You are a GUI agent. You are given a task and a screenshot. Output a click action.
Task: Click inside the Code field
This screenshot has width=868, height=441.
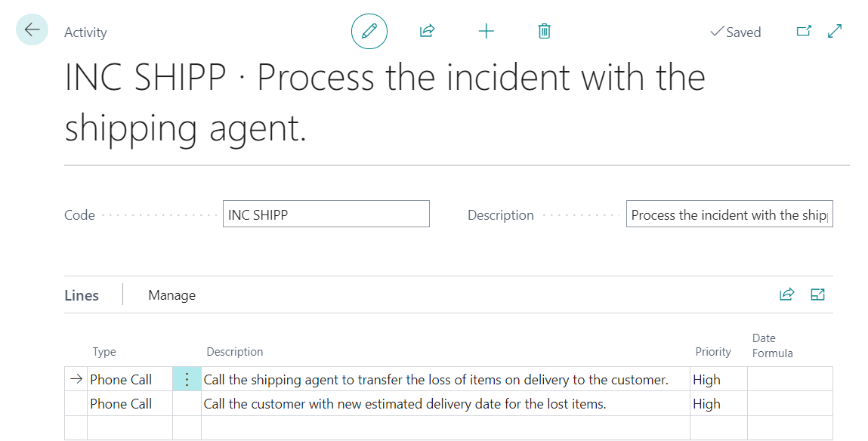326,214
